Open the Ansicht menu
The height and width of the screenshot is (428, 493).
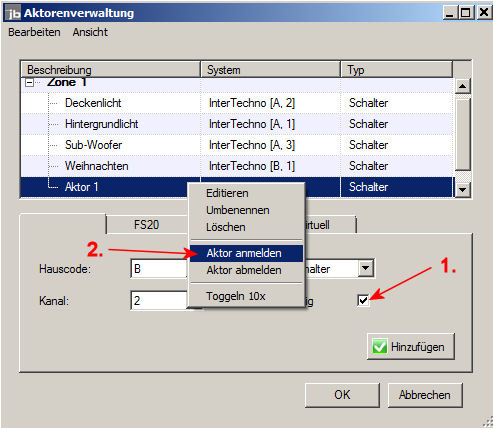click(x=90, y=32)
